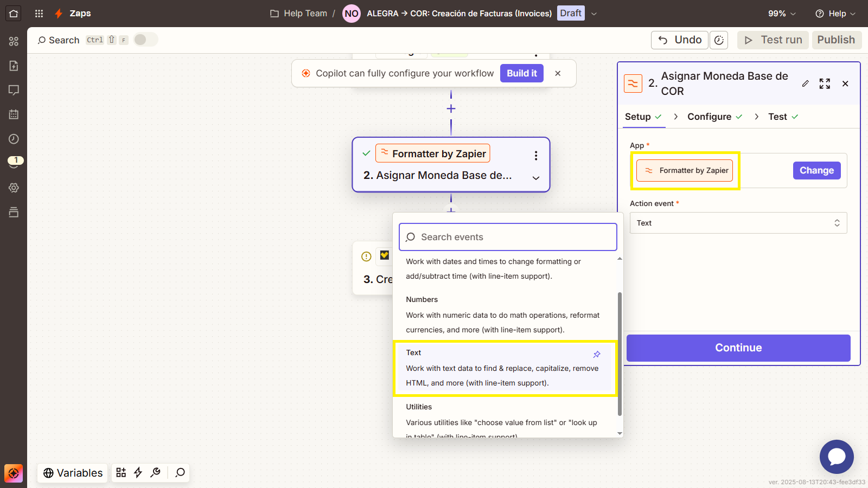Image resolution: width=868 pixels, height=488 pixels.
Task: Open the versions stack icon in sidebar
Action: point(14,212)
